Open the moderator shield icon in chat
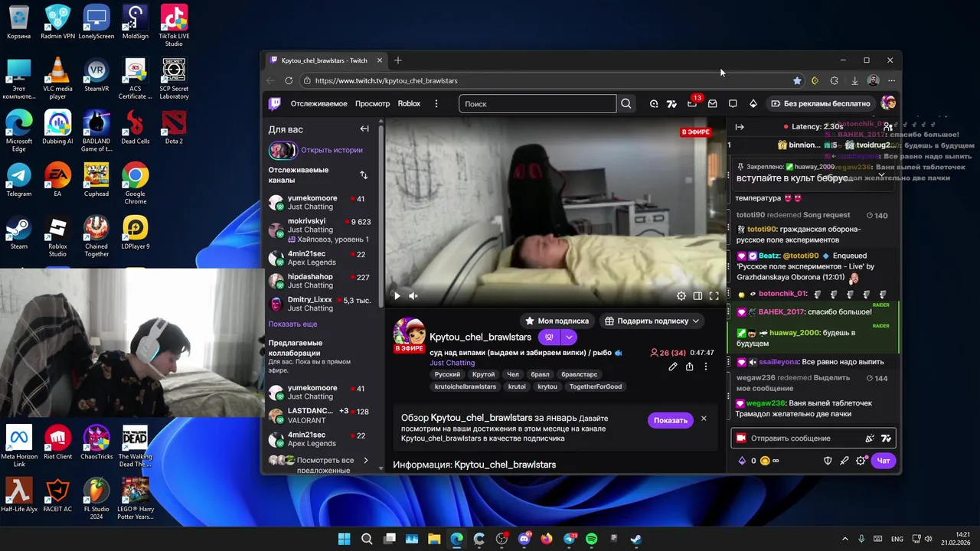This screenshot has height=551, width=980. 828,461
